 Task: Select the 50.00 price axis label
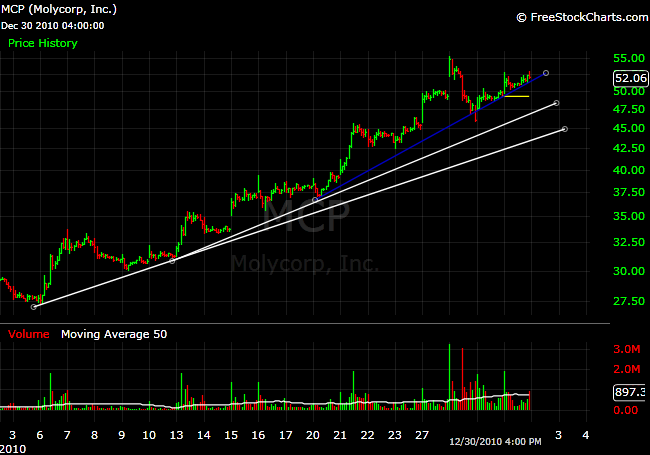(629, 92)
